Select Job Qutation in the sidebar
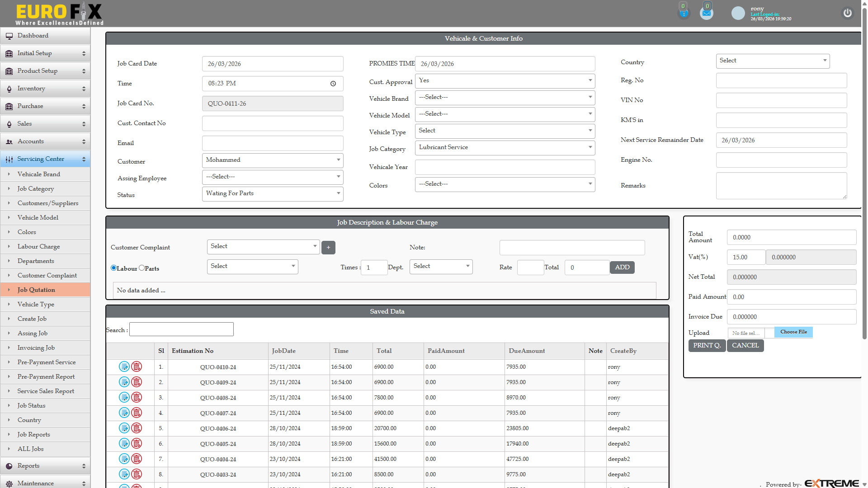Image resolution: width=868 pixels, height=488 pixels. coord(36,290)
